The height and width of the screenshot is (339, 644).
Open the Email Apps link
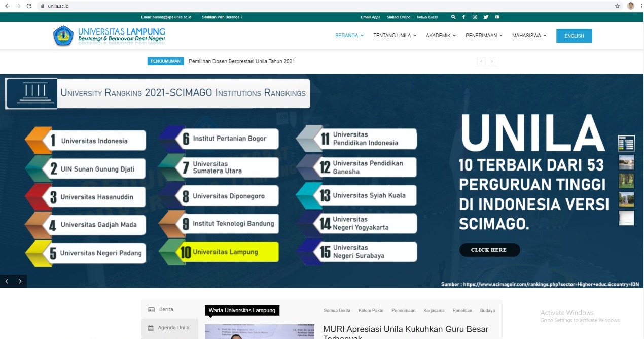(x=370, y=17)
